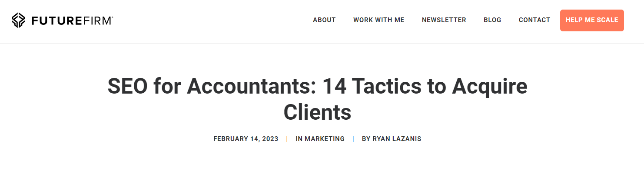The image size is (644, 175).
Task: Open author RYAN LAZANIS link
Action: [x=397, y=139]
